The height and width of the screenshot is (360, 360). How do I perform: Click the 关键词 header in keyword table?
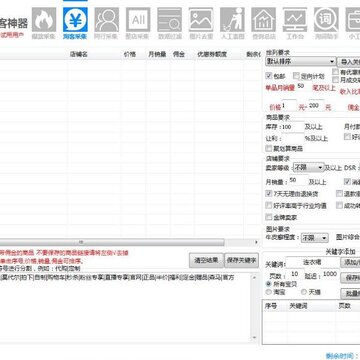pyautogui.click(x=298, y=306)
